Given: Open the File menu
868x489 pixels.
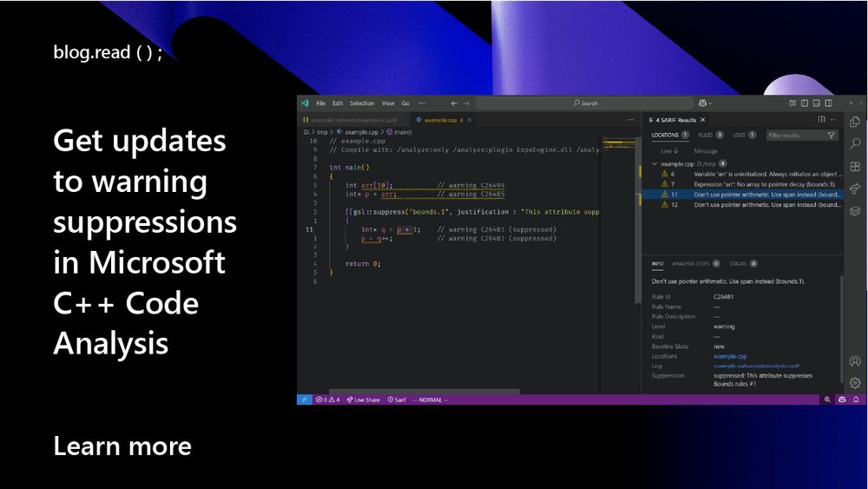Looking at the screenshot, I should pyautogui.click(x=321, y=103).
